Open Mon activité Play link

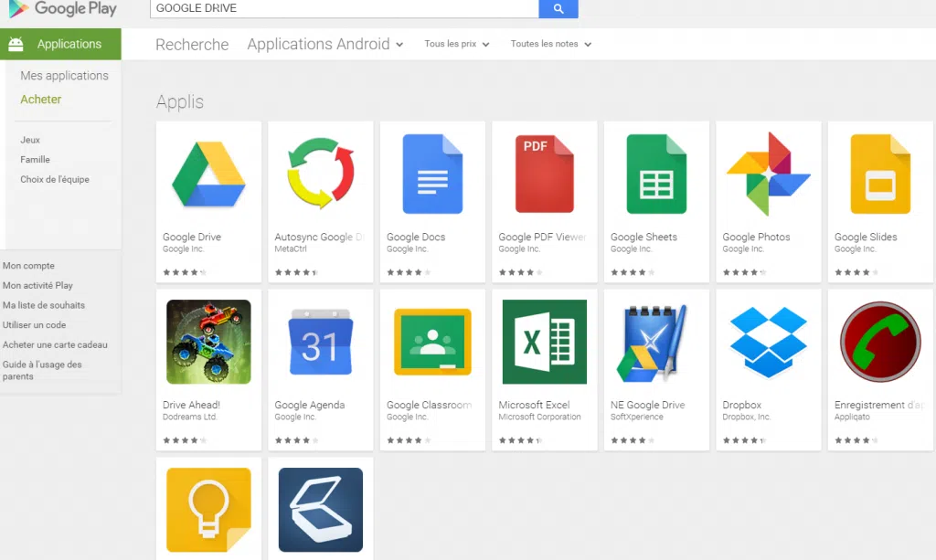(37, 285)
